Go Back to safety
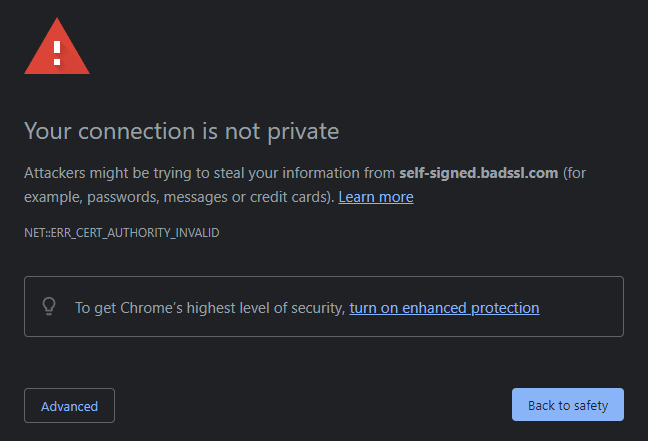 click(x=568, y=405)
